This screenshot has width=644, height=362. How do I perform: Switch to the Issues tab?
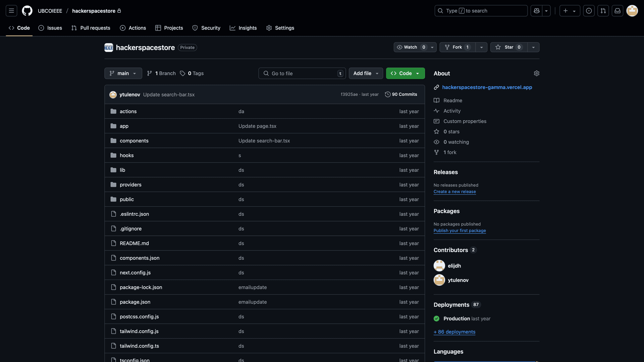click(50, 28)
